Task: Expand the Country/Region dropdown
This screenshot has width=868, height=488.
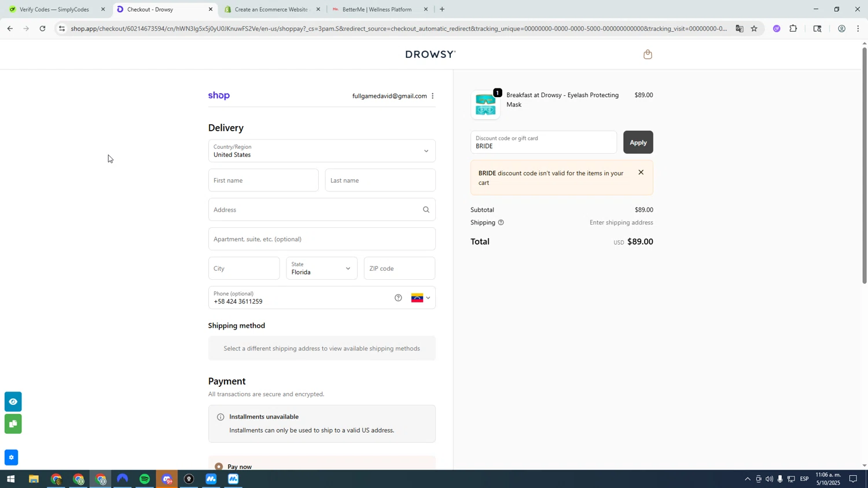Action: click(322, 151)
